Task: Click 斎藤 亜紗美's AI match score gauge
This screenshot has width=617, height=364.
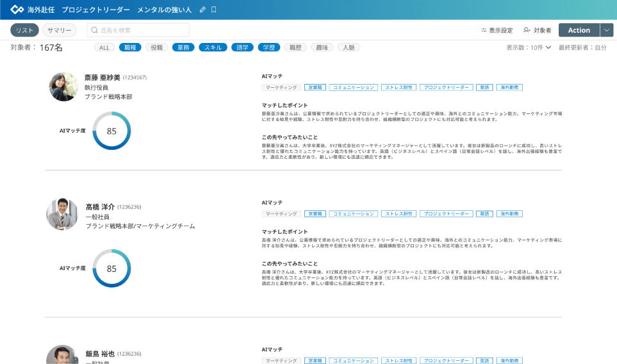Action: click(111, 131)
